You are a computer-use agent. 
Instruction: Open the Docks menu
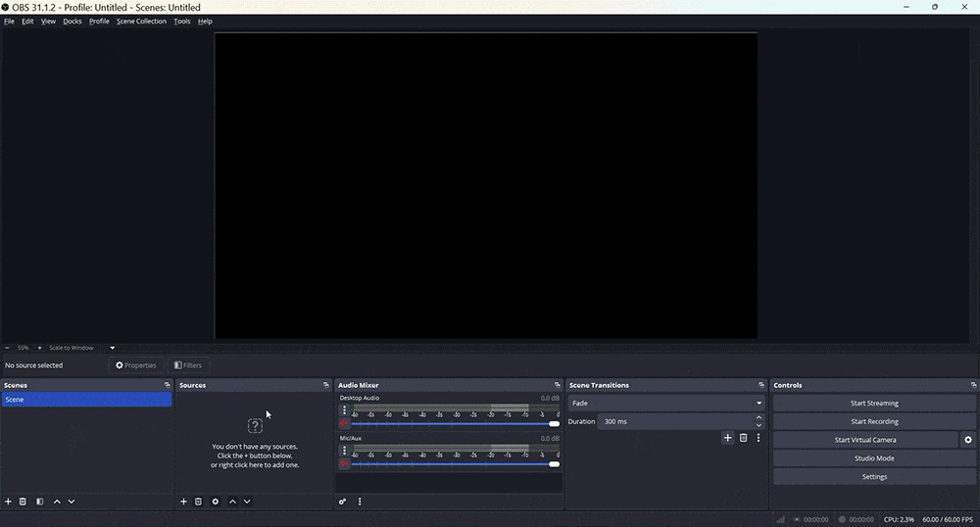pos(73,21)
